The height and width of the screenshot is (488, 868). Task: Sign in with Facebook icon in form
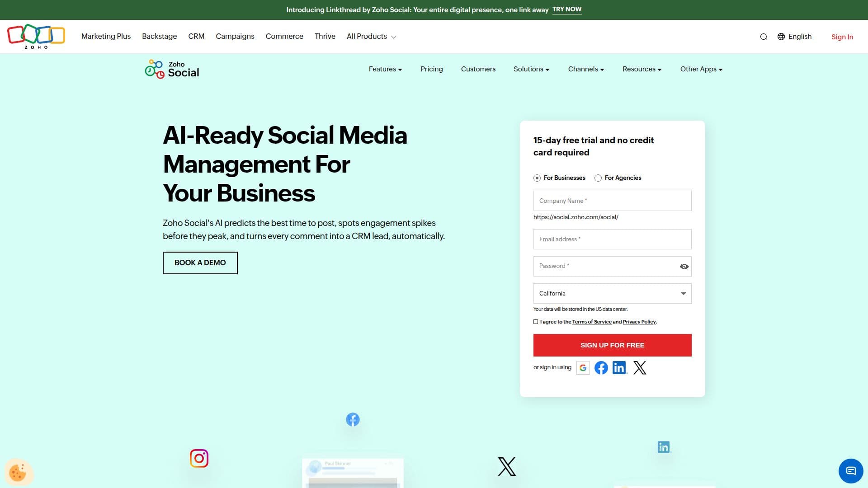click(601, 368)
